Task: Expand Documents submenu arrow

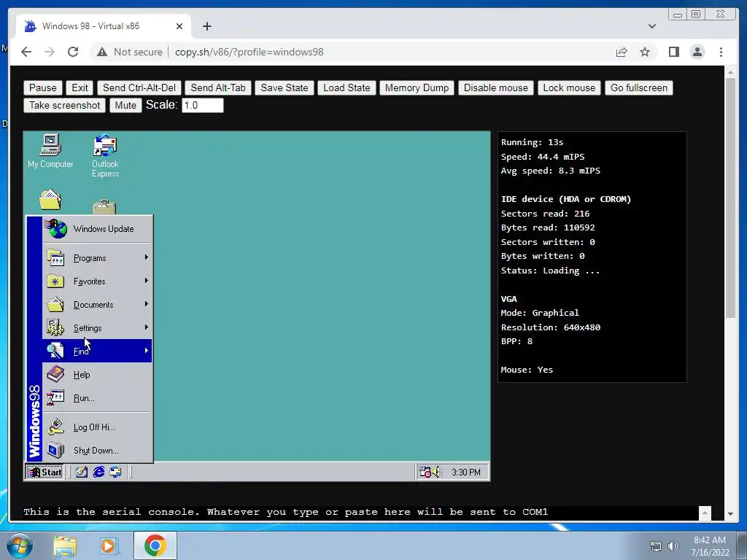Action: [146, 304]
